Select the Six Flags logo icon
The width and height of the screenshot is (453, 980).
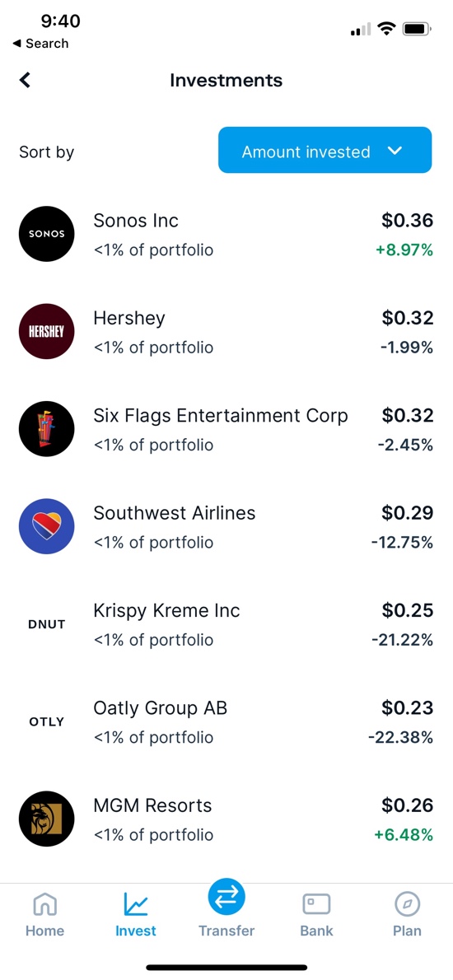47,429
